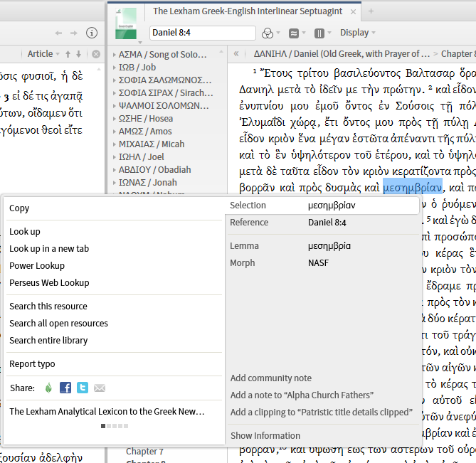The height and width of the screenshot is (463, 476).
Task: Open Lexham Analytical Lexicon entry
Action: click(107, 411)
